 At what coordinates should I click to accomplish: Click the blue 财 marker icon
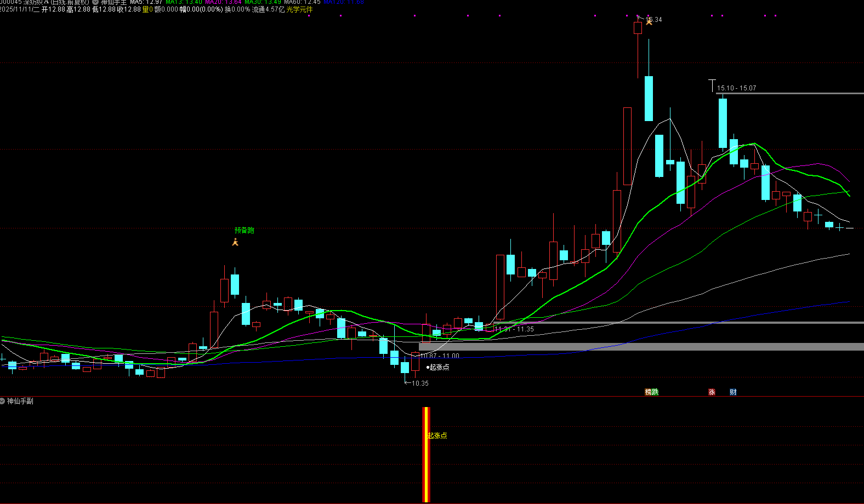point(733,392)
